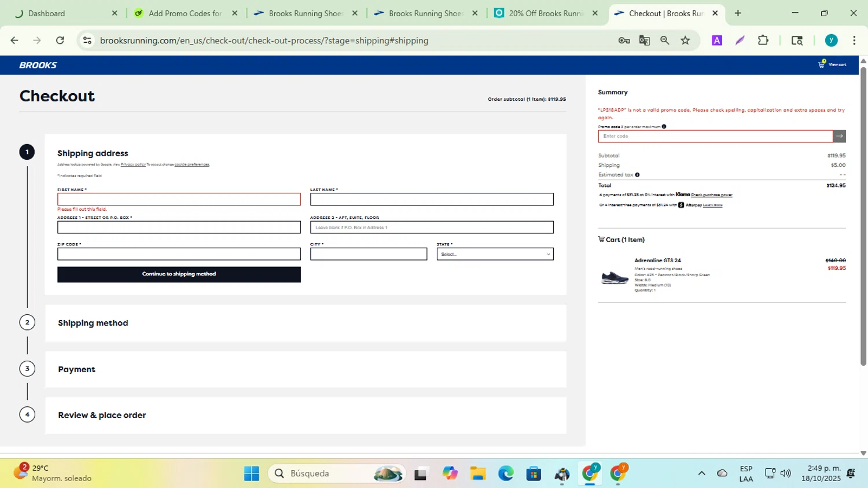Click the Review & place order heading

102,415
